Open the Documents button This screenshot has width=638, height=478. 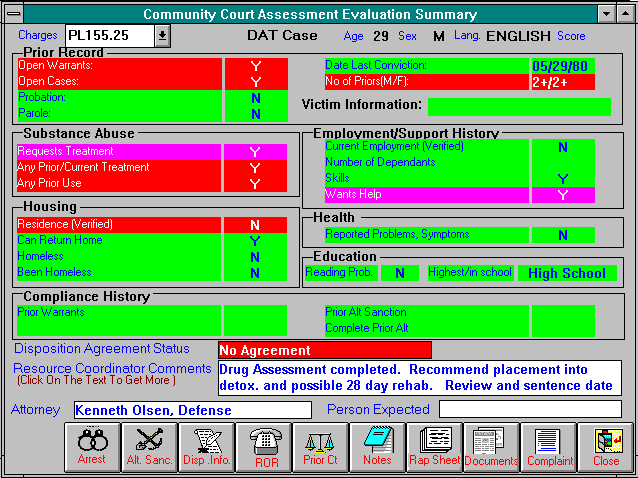491,446
